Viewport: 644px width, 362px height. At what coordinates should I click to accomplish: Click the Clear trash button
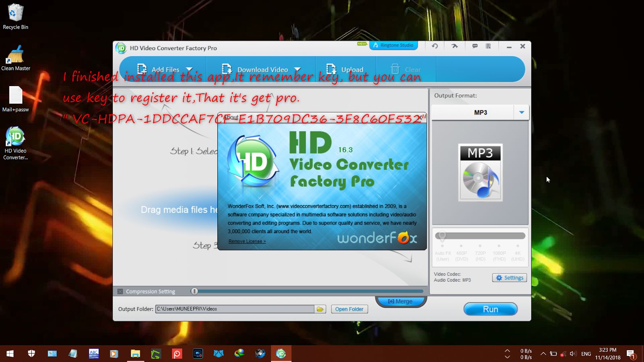click(x=406, y=69)
